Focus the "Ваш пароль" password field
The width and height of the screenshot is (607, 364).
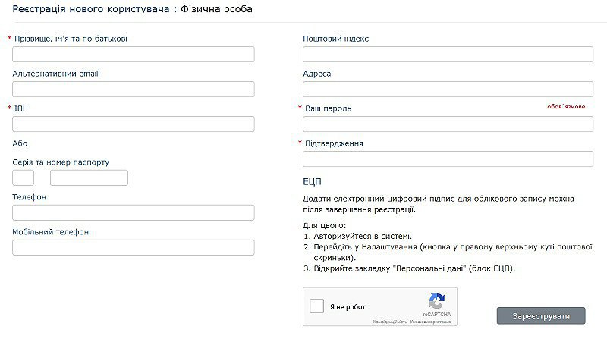[x=448, y=124]
